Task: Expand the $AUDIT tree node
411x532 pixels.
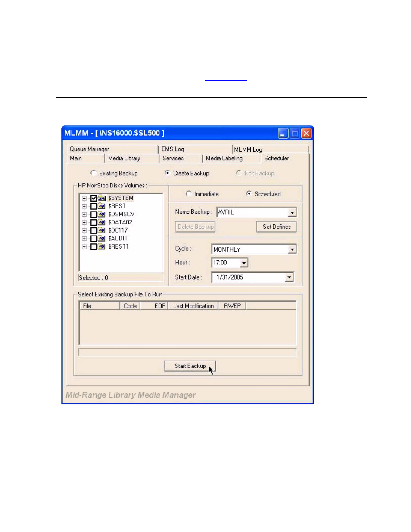Action: pyautogui.click(x=84, y=239)
